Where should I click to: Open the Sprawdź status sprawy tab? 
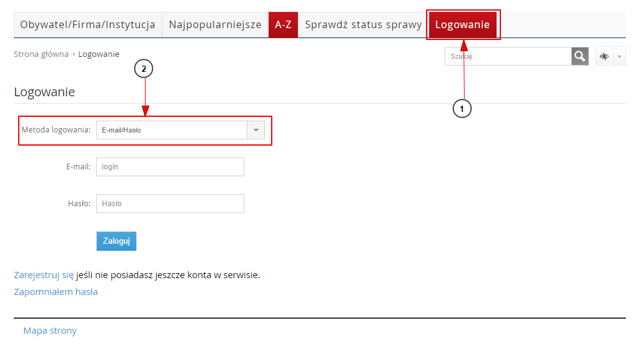[363, 25]
